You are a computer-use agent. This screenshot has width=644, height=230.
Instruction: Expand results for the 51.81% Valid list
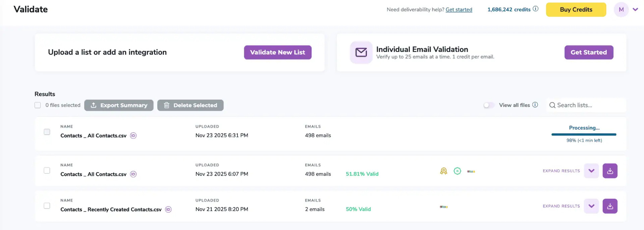591,171
